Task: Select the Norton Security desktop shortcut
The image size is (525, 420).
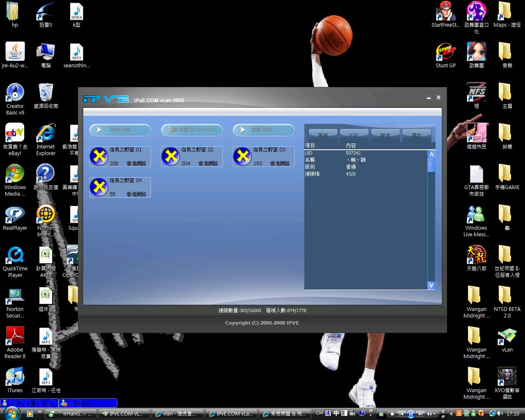Action: click(x=15, y=302)
